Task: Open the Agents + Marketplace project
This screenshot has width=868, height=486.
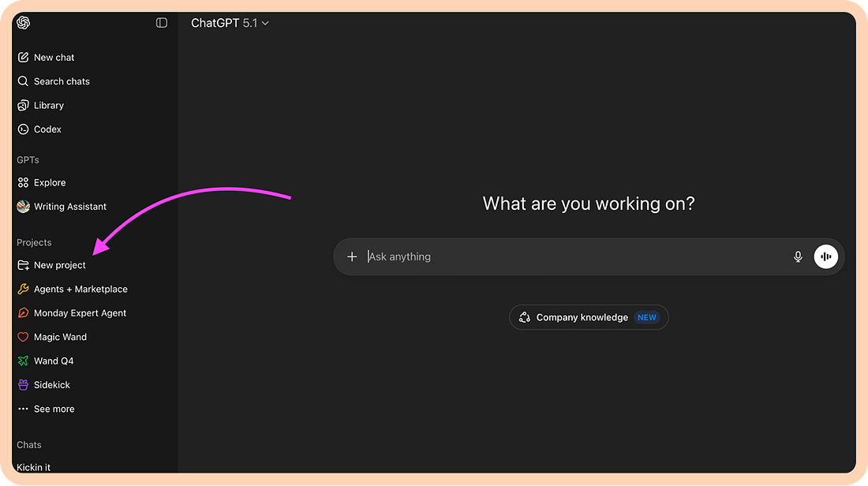Action: [80, 289]
